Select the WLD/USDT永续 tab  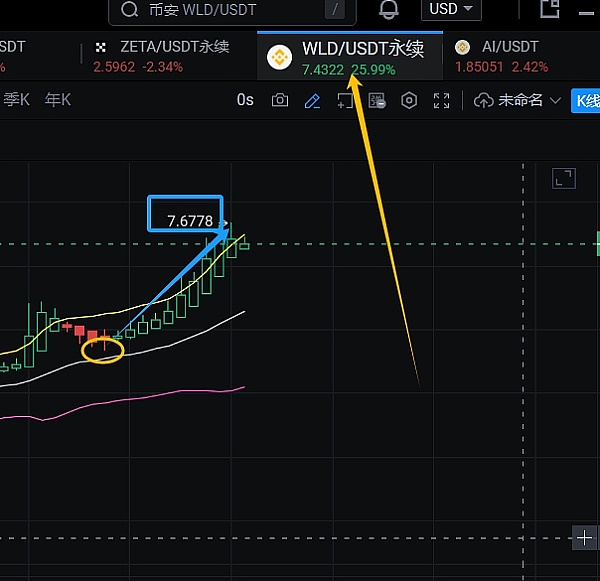350,56
